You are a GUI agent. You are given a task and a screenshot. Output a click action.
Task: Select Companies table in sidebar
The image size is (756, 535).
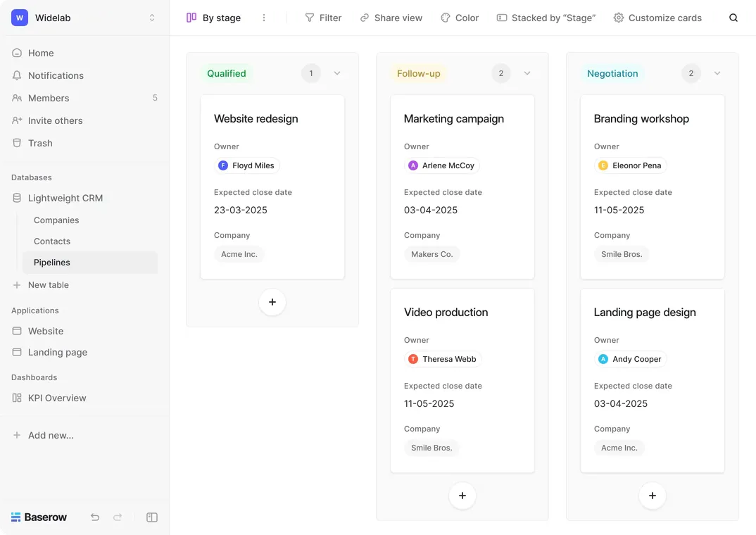tap(56, 220)
